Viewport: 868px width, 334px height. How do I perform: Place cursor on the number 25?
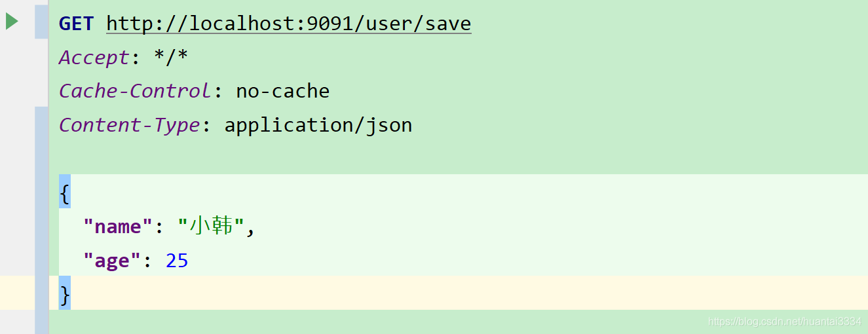coord(177,261)
